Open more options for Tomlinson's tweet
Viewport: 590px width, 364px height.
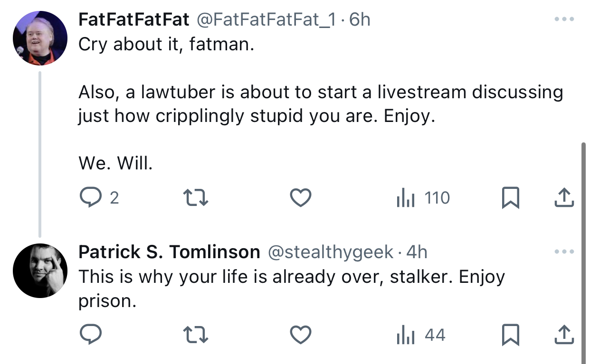click(564, 252)
